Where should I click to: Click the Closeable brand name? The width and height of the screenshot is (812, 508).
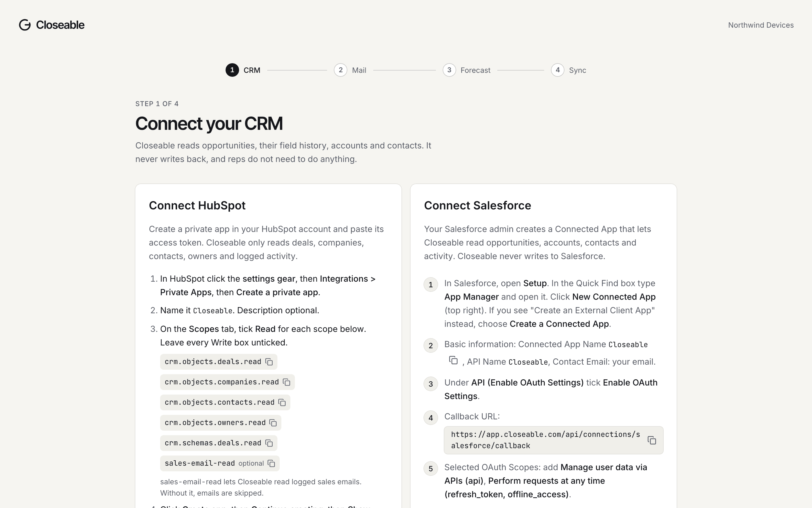tap(60, 25)
